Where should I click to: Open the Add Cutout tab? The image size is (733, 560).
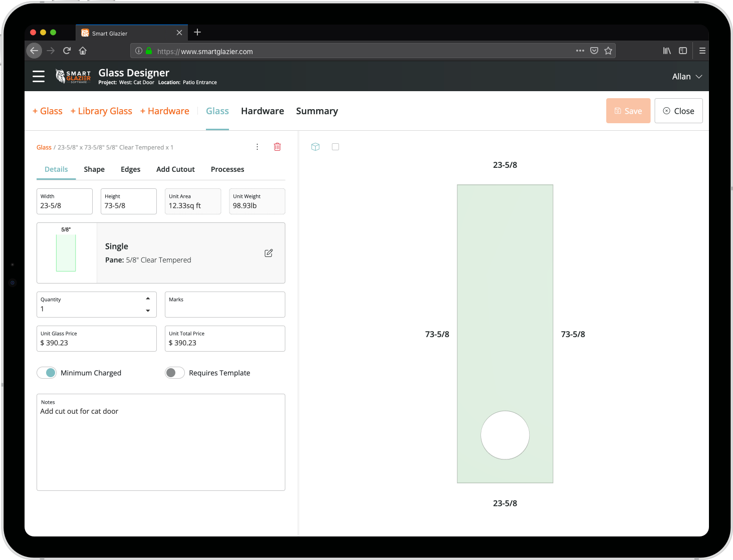coord(175,169)
